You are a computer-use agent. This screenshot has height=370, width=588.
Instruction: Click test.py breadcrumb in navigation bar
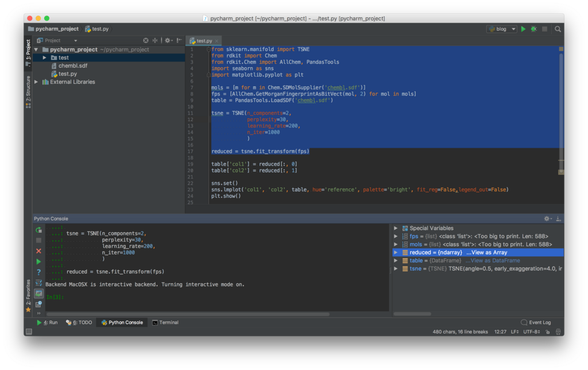[97, 29]
